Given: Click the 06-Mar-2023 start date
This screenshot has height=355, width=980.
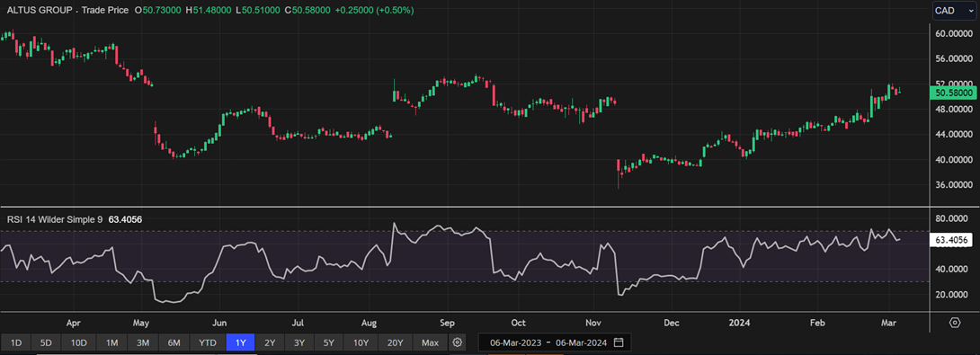Looking at the screenshot, I should pyautogui.click(x=516, y=342).
